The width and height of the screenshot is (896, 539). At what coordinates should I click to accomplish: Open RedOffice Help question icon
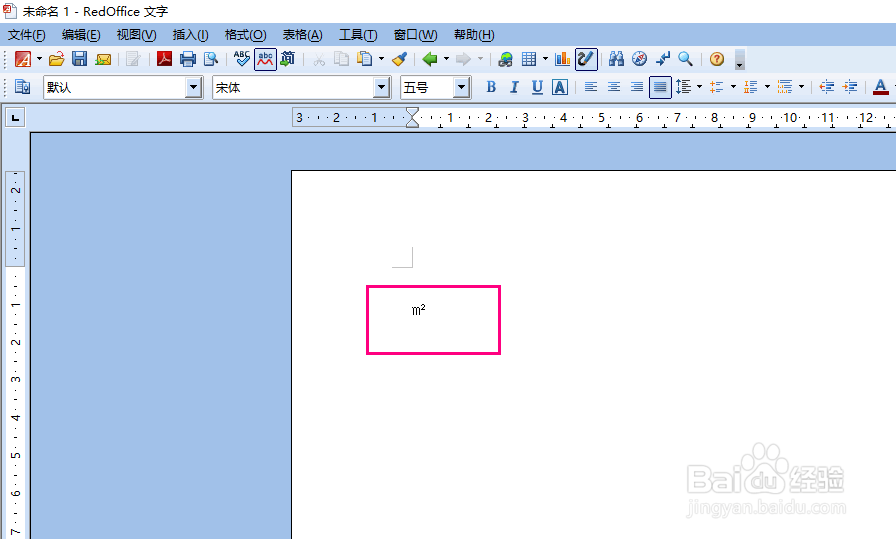point(717,59)
